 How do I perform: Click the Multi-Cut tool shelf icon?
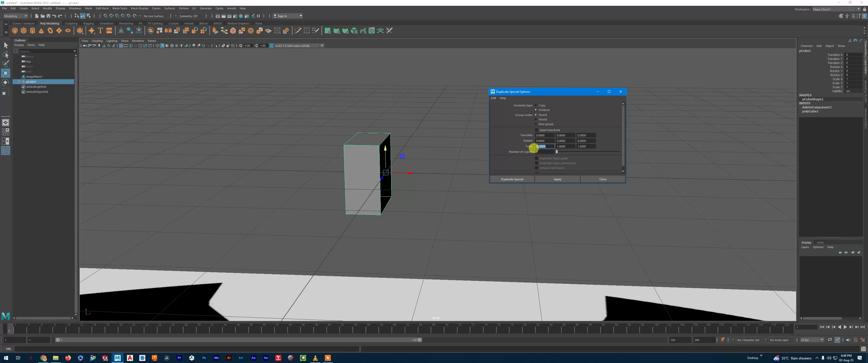(x=298, y=31)
